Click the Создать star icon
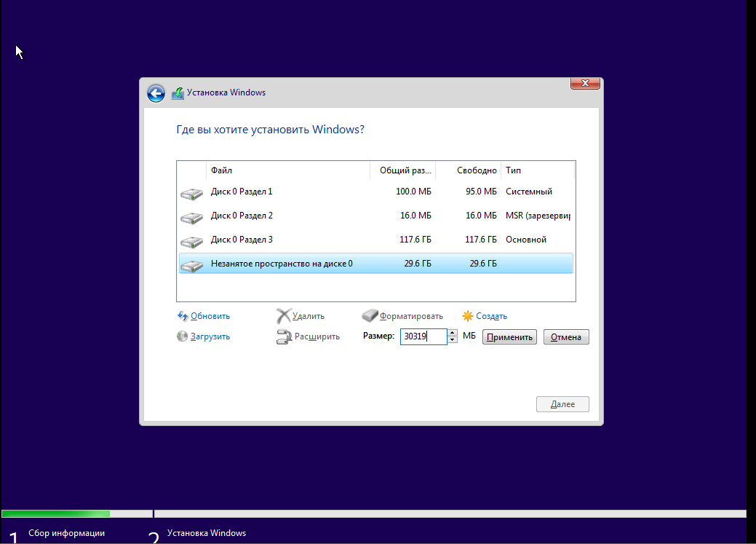Image resolution: width=756 pixels, height=544 pixels. coord(467,315)
